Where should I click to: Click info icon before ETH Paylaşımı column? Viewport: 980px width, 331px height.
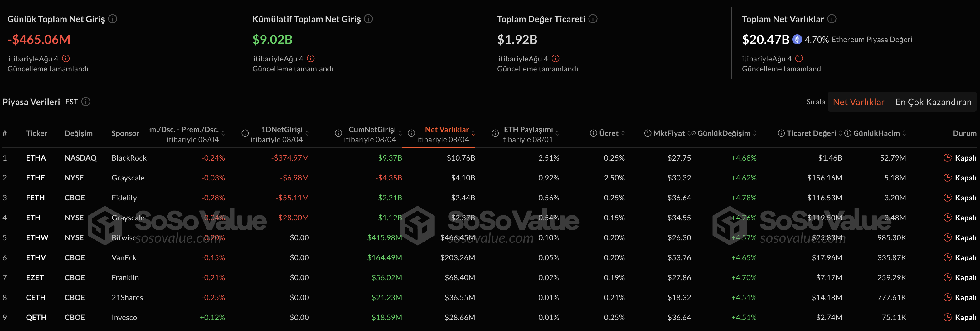click(495, 133)
